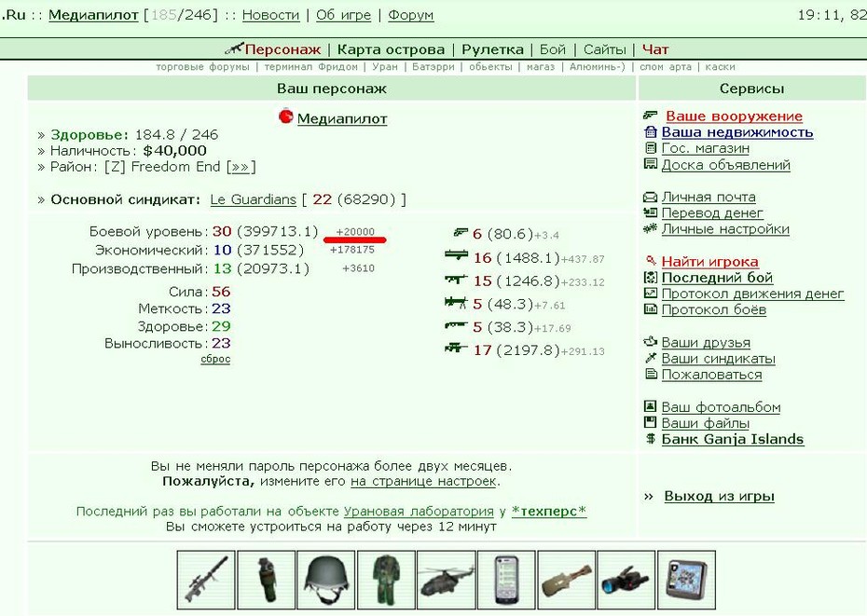Click Выход из игры logout link
The width and height of the screenshot is (867, 616).
[x=719, y=496]
